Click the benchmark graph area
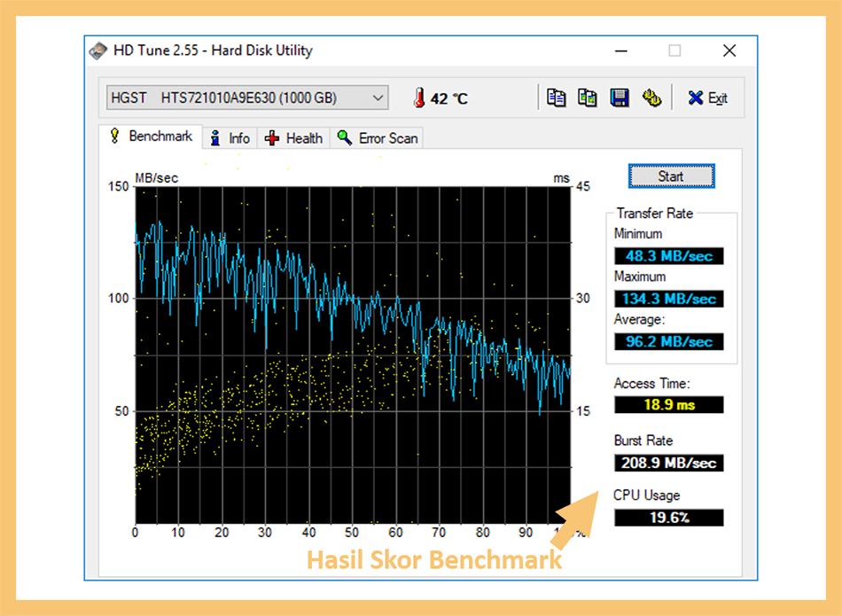 tap(353, 355)
